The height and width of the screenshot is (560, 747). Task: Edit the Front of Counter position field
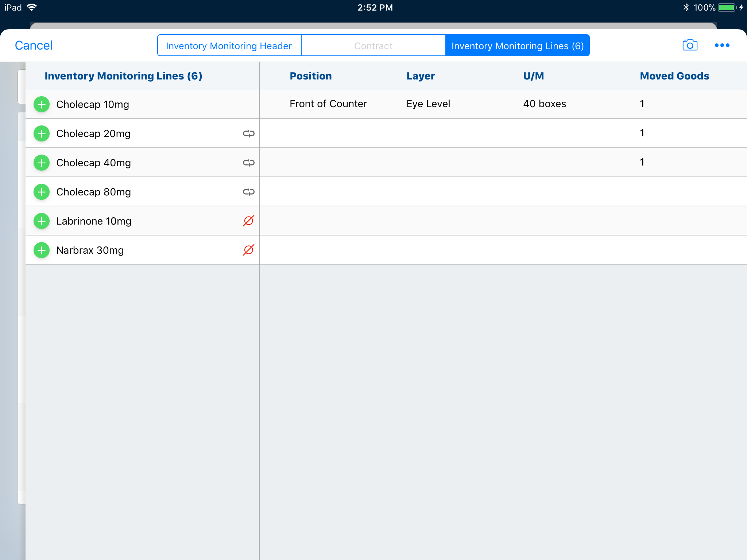pos(328,104)
